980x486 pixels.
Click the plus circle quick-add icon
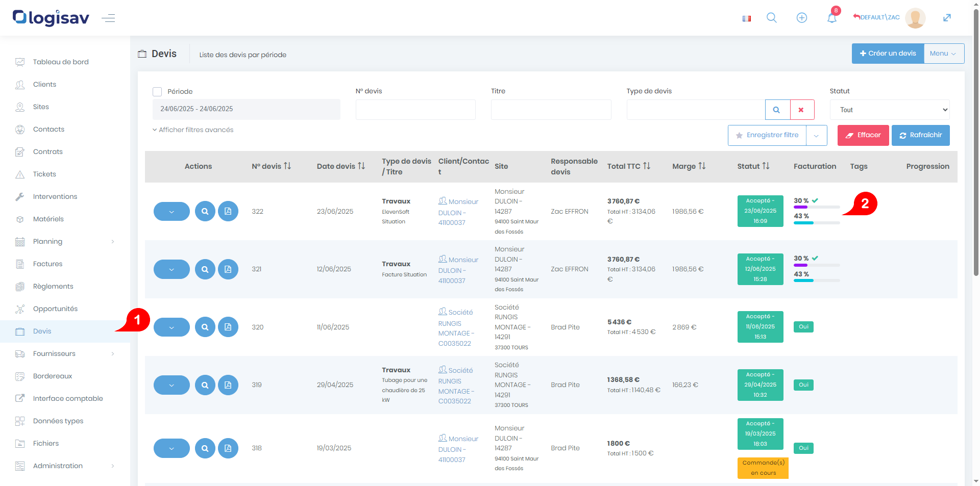(802, 18)
